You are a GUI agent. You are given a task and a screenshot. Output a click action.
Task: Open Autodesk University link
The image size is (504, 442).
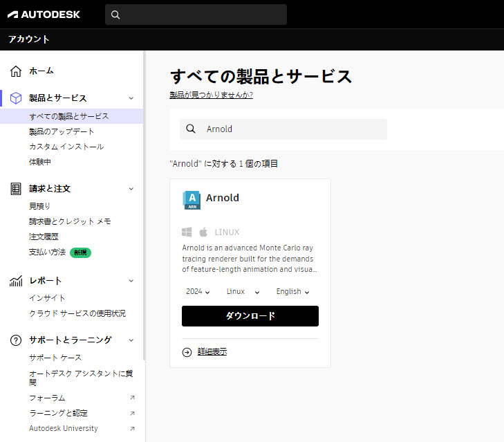(64, 428)
